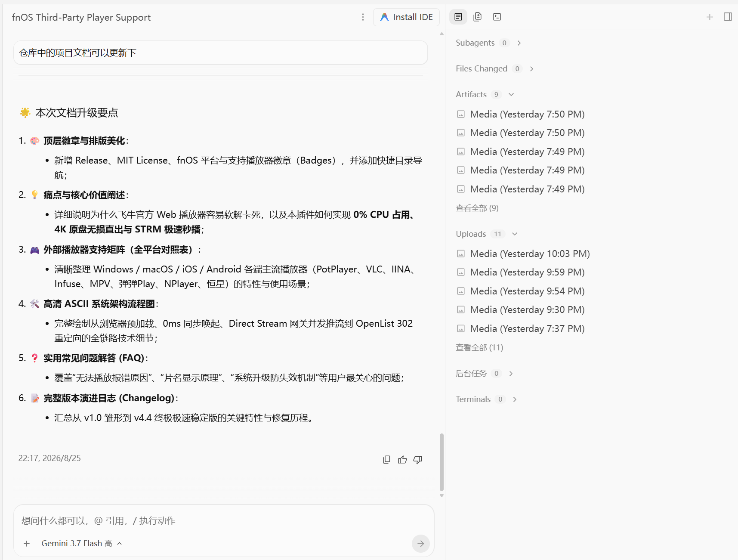Click image icon beside Media 7:37 PM
Viewport: 738px width, 560px height.
click(461, 329)
